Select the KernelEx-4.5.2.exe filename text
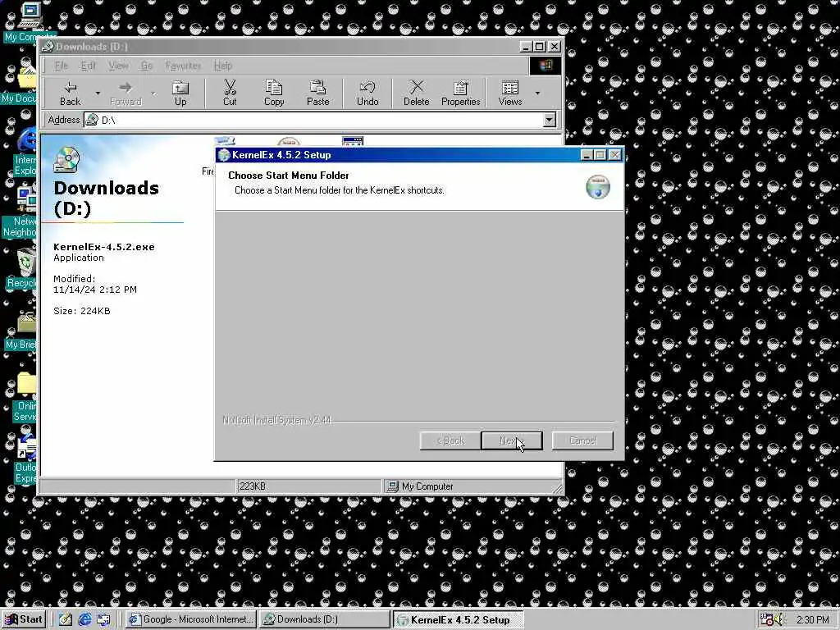This screenshot has height=630, width=840. tap(104, 247)
